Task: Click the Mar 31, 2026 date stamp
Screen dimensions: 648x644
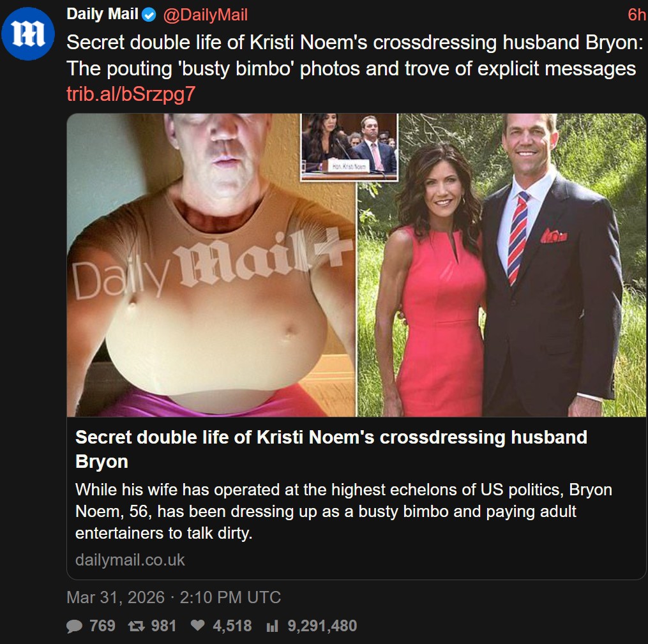Action: (x=116, y=597)
